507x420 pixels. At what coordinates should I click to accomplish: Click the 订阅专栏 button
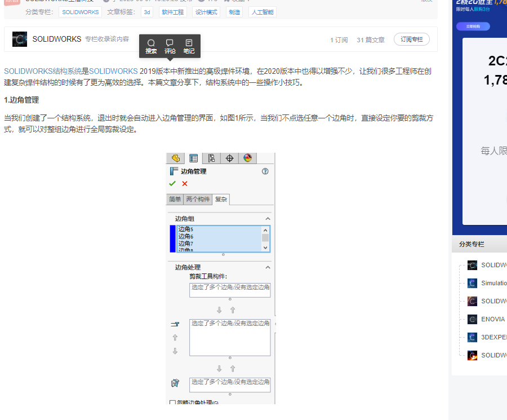[x=411, y=39]
